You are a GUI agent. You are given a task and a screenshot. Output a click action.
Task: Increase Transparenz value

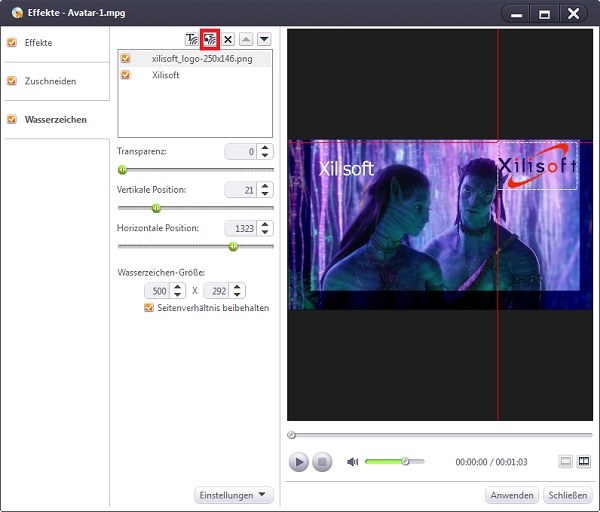pyautogui.click(x=265, y=148)
